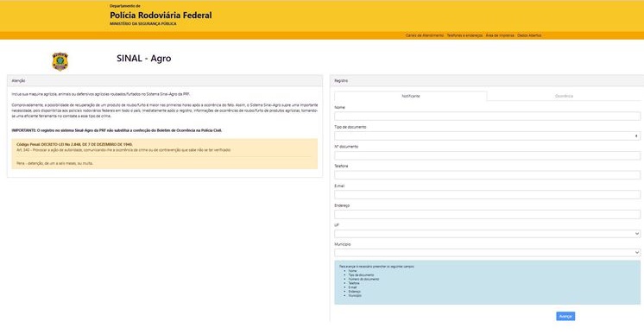
Task: Open Dados Abertos link
Action: tap(529, 35)
